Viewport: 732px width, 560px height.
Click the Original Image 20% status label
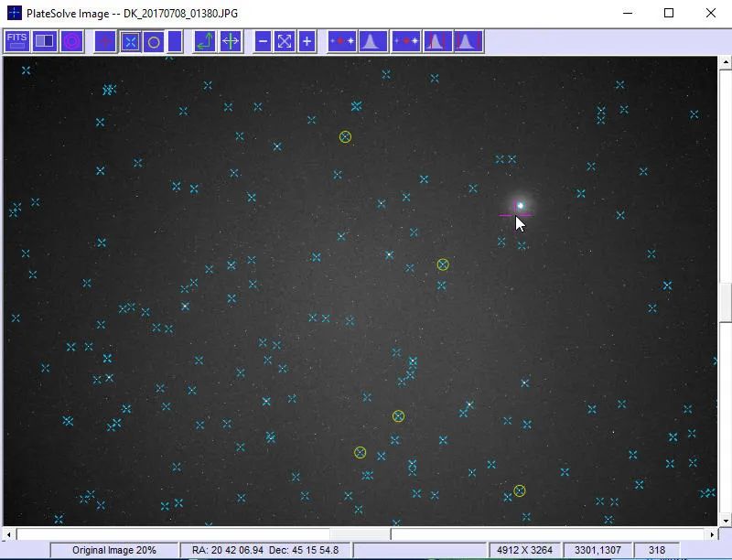pyautogui.click(x=114, y=550)
